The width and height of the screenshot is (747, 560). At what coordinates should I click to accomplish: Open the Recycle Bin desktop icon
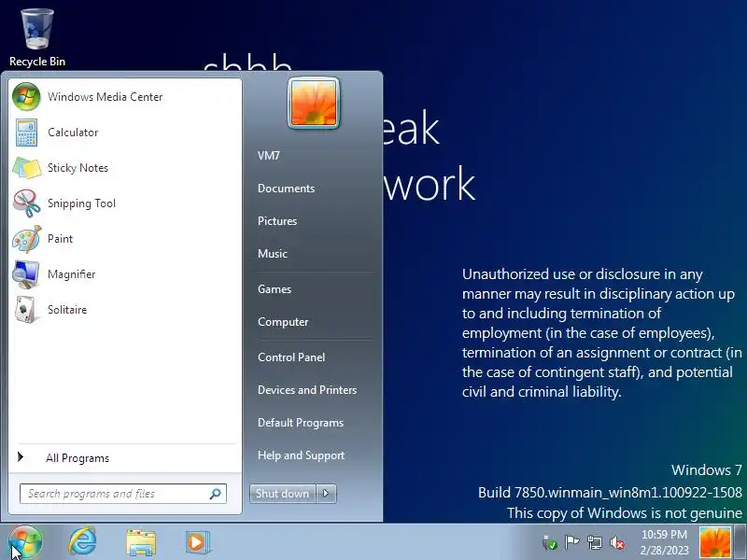pos(37,37)
